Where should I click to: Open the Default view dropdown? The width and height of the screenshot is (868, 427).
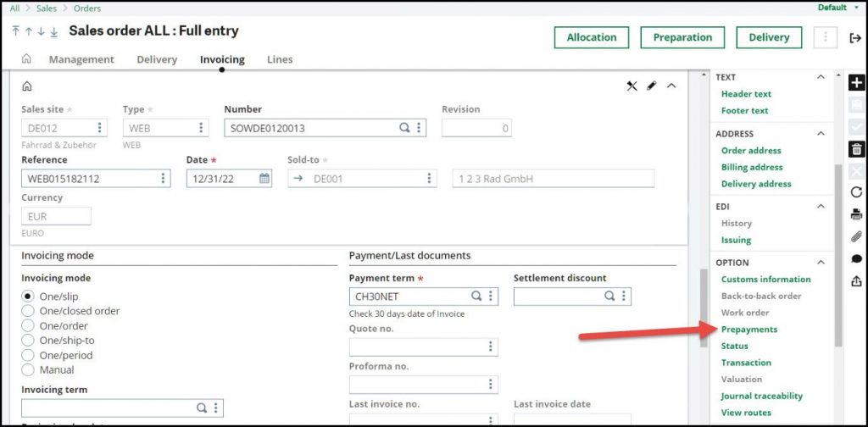pyautogui.click(x=839, y=8)
